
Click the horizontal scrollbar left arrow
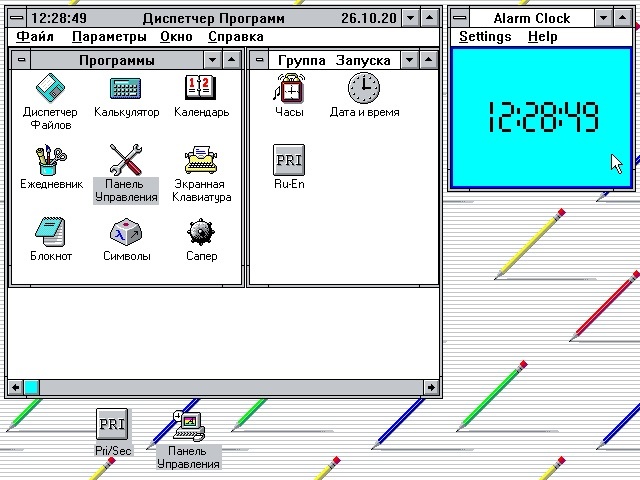(16, 387)
